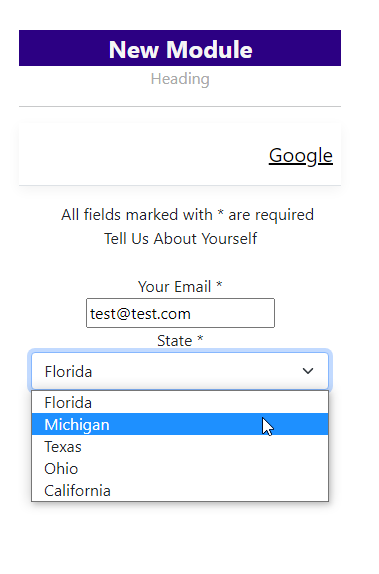Click the gray Heading subtitle text

coord(180,79)
